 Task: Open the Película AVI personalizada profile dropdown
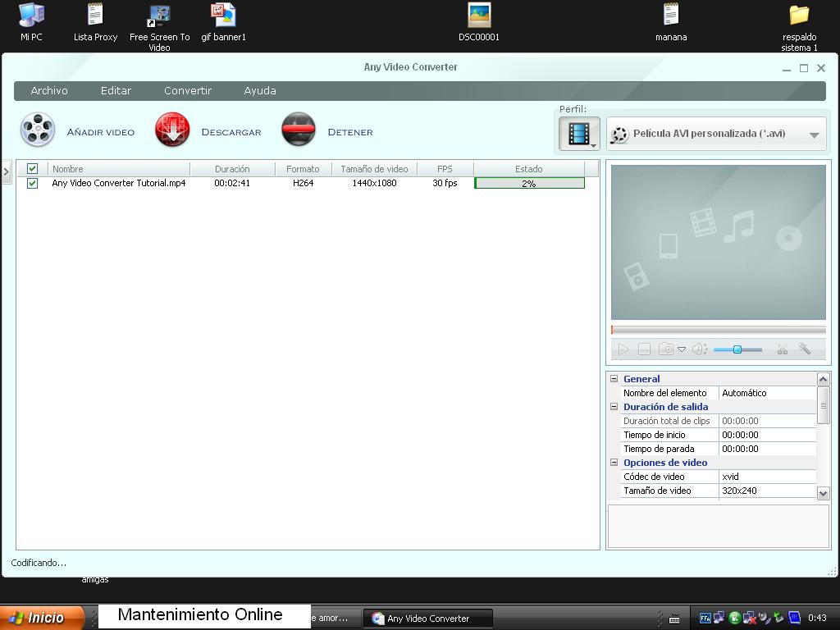[715, 133]
